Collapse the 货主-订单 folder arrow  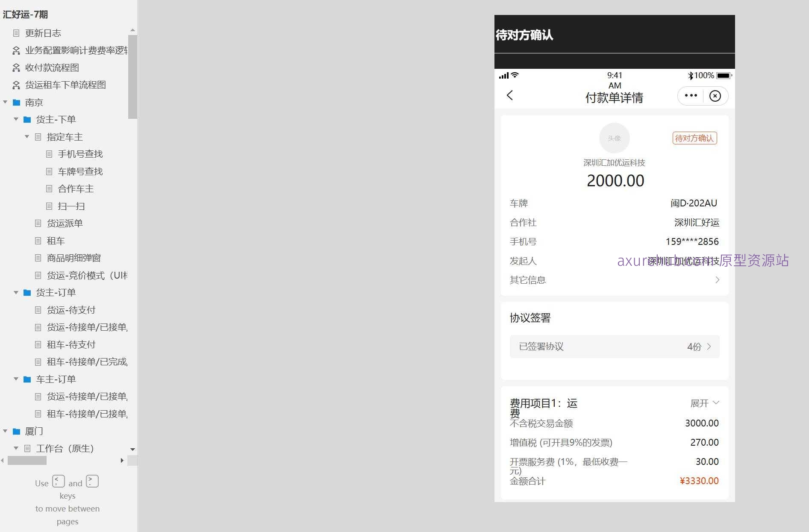click(16, 293)
